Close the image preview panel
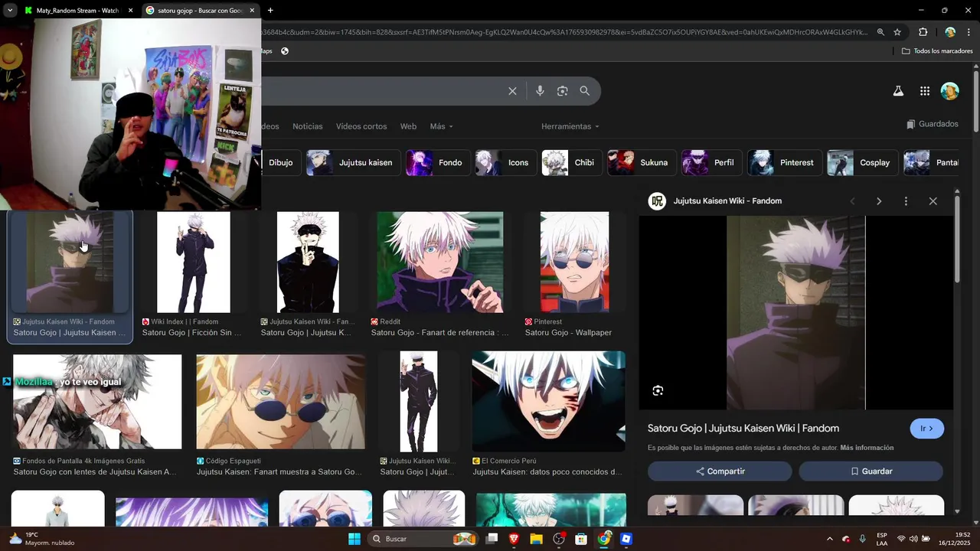This screenshot has width=980, height=551. pyautogui.click(x=933, y=201)
